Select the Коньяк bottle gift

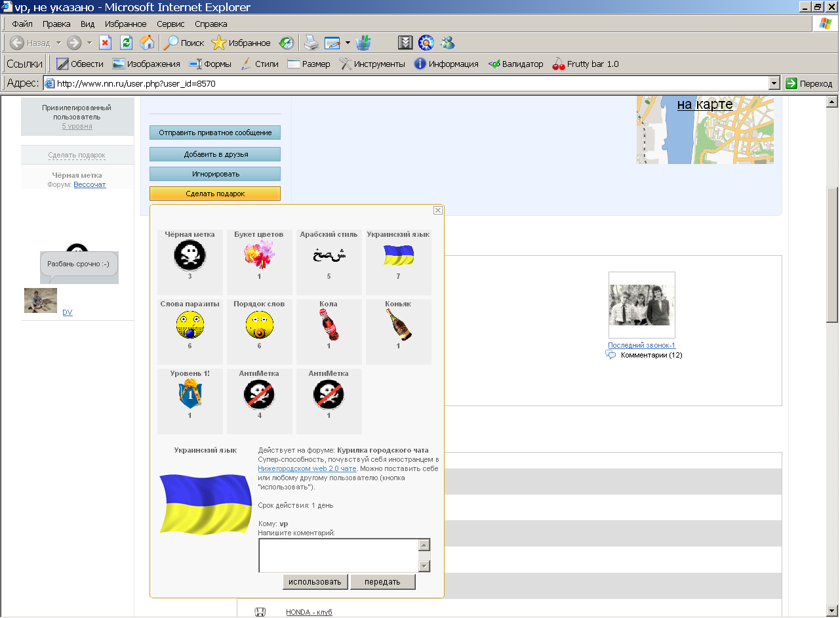[x=398, y=324]
